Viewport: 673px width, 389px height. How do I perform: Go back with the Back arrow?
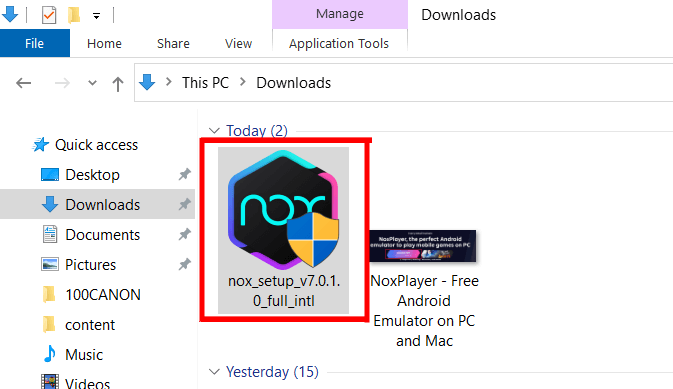click(24, 83)
